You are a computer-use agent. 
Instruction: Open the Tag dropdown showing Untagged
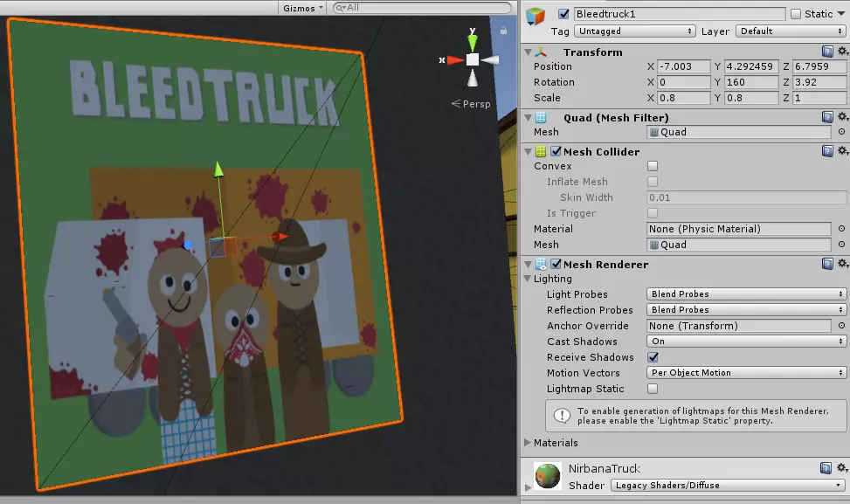click(635, 31)
